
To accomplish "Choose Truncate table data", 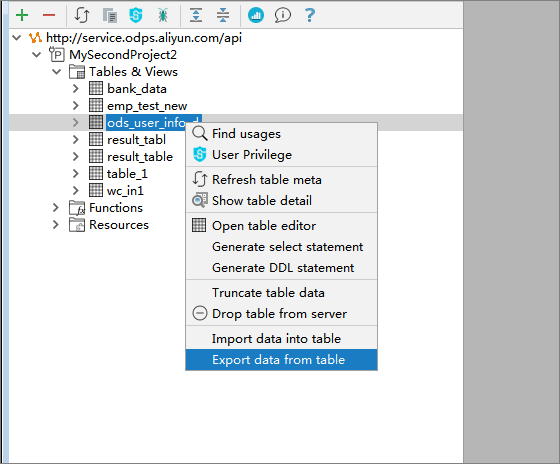I will (x=281, y=293).
